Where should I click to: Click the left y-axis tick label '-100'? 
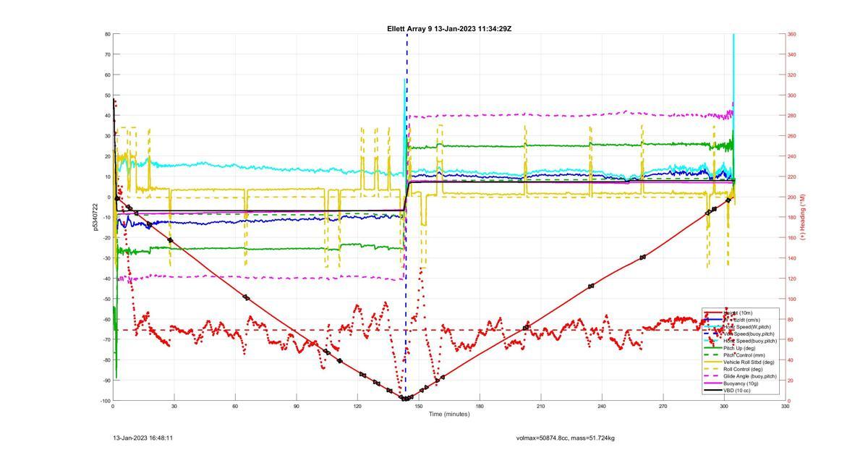[106, 401]
